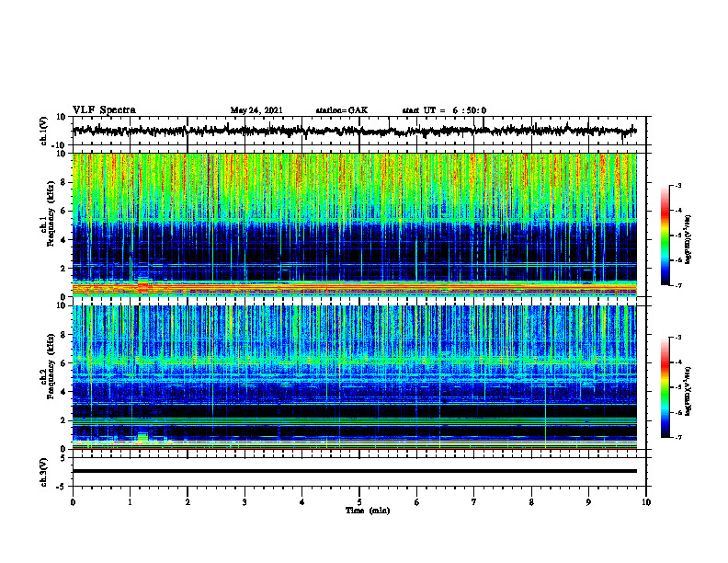The image size is (728, 563).
Task: Click the VLF Spectra title text
Action: [104, 110]
